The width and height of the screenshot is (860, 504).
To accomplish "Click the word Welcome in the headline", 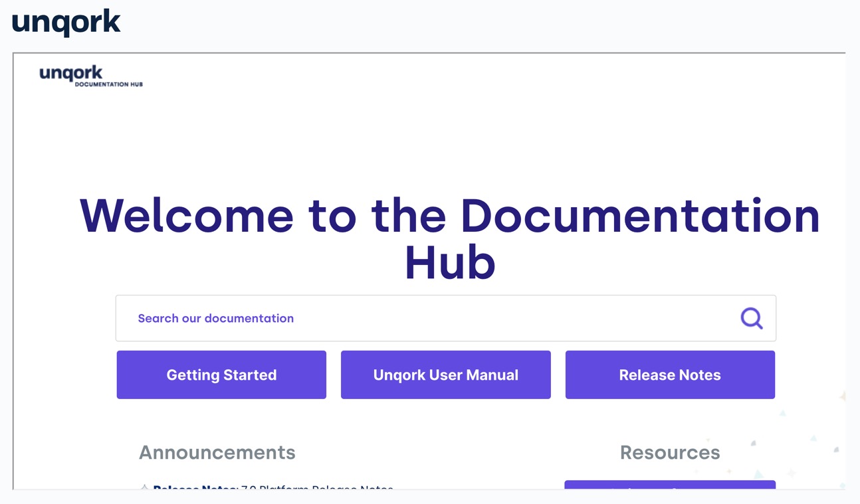I will tap(187, 215).
